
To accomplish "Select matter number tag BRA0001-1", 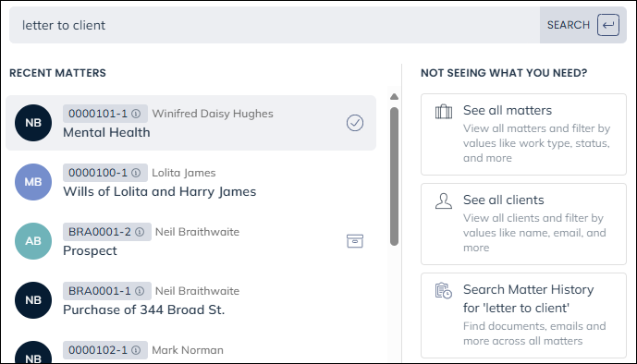I will click(x=107, y=291).
